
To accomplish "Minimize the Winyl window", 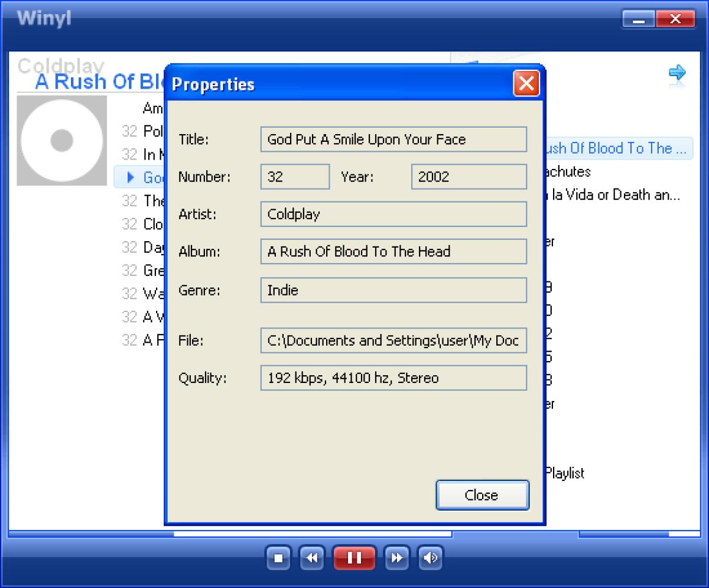I will [638, 19].
